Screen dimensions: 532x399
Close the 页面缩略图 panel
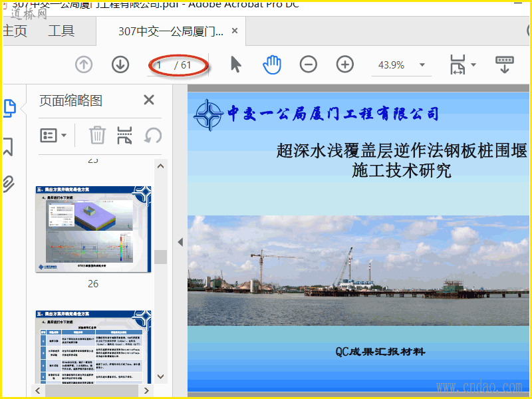pyautogui.click(x=149, y=100)
